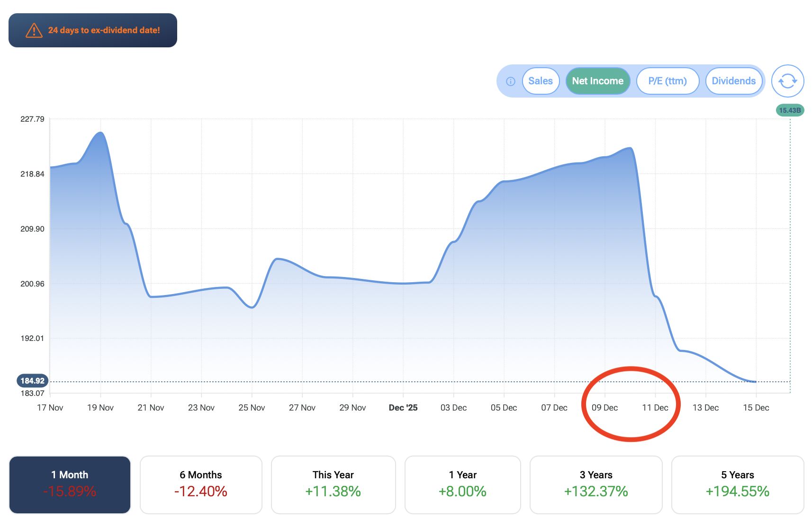Switch to the 6 Months period
Image resolution: width=812 pixels, height=519 pixels.
click(x=201, y=484)
